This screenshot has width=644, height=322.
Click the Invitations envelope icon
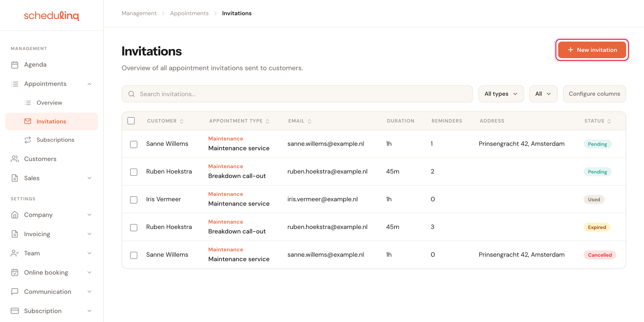[x=28, y=121]
